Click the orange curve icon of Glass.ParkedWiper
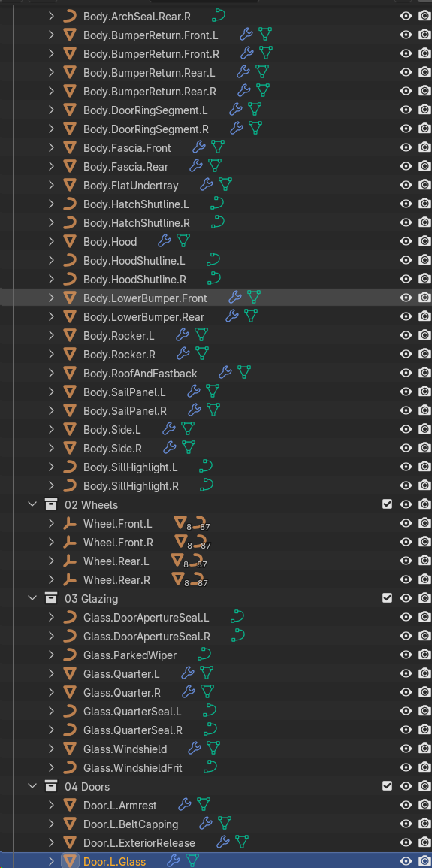432x868 pixels. tap(69, 655)
